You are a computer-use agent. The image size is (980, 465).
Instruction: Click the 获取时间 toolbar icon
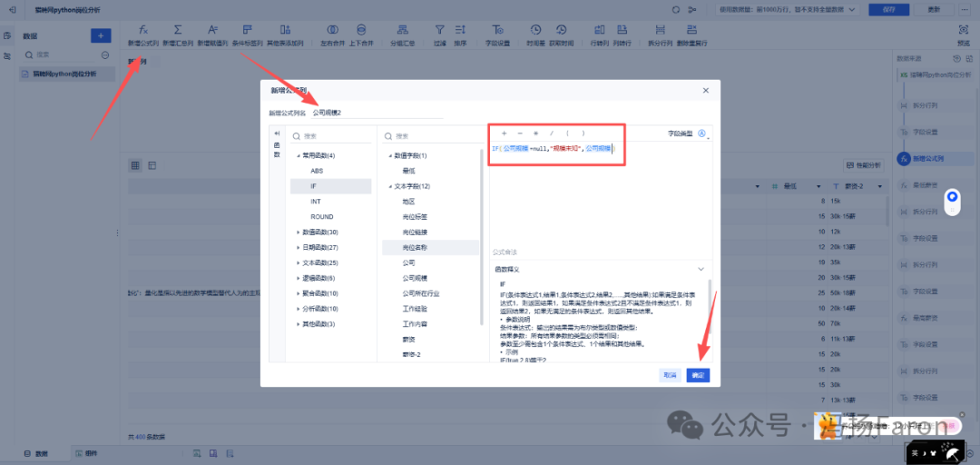point(562,29)
